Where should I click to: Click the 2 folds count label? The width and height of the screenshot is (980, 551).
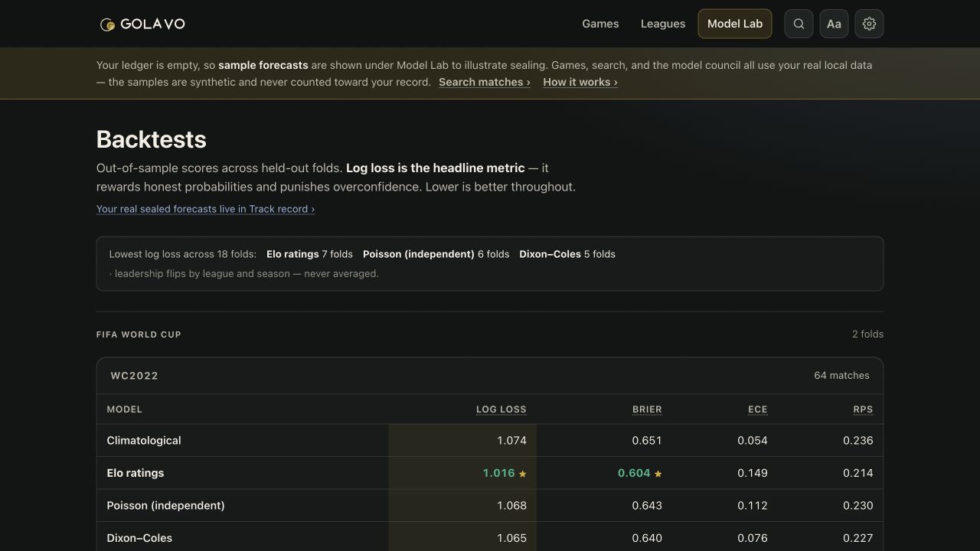point(867,334)
